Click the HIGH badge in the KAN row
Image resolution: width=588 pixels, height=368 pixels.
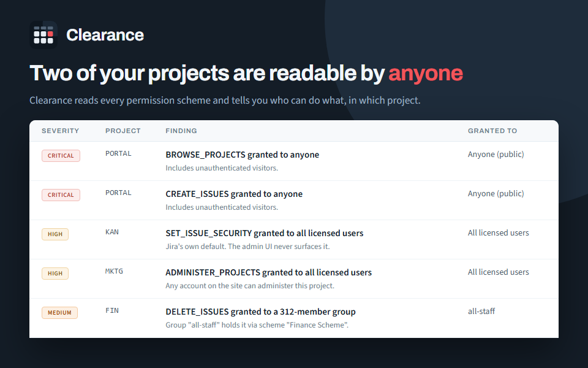tap(55, 234)
